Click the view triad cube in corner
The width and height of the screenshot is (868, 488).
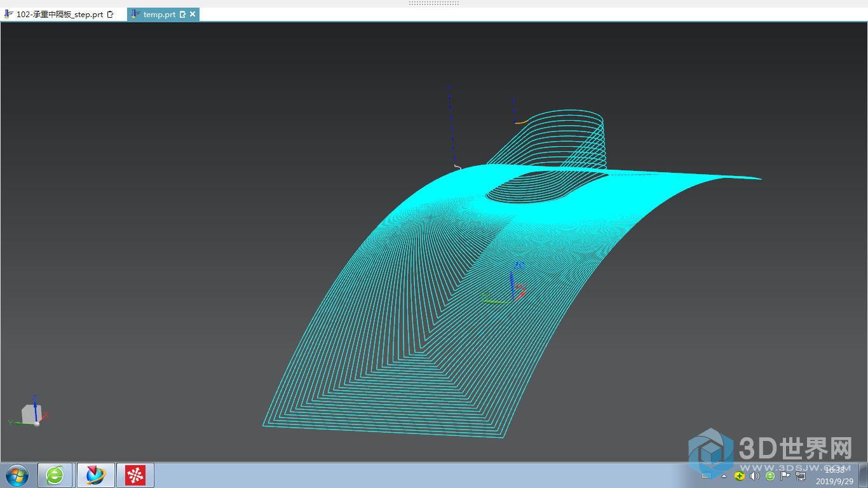(31, 414)
